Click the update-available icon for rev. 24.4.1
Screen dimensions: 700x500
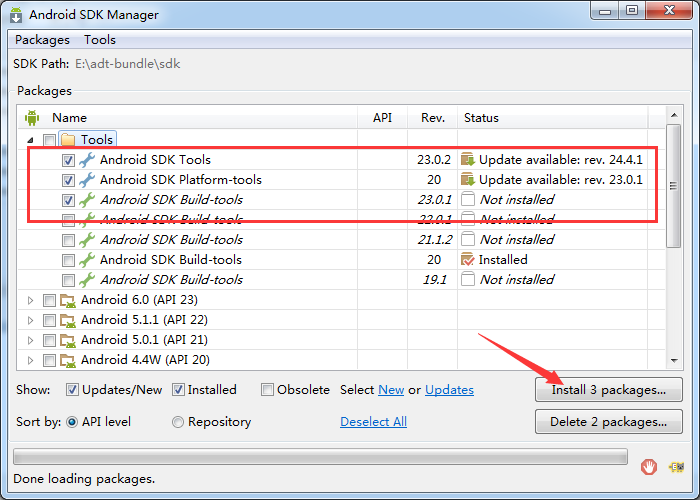467,159
